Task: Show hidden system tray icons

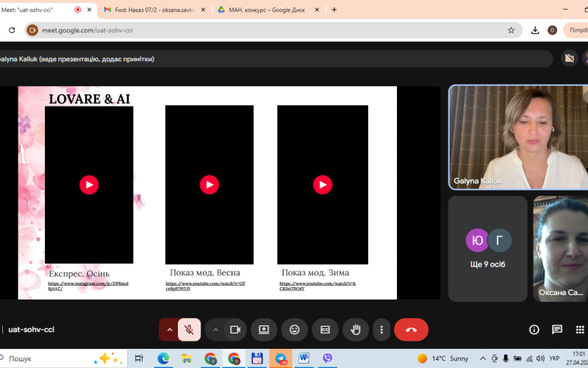Action: pos(483,358)
